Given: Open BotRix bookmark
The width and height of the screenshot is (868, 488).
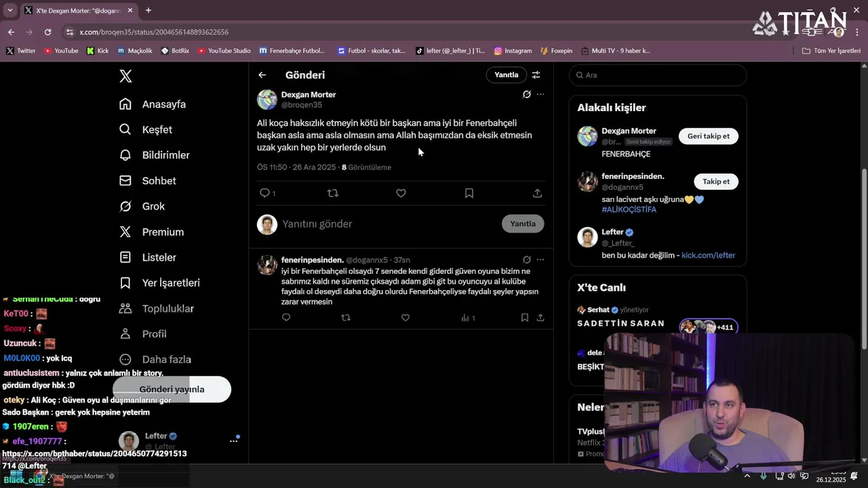Looking at the screenshot, I should click(x=175, y=51).
